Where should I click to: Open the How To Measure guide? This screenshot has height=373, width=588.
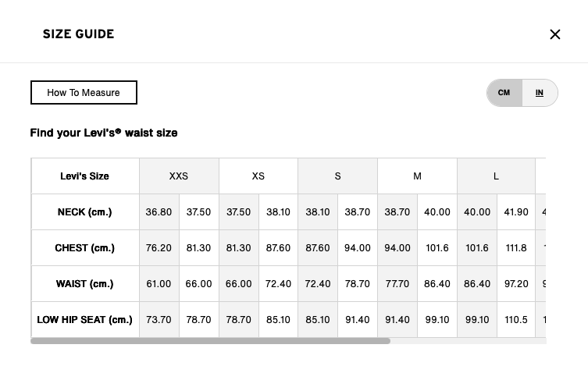click(84, 93)
